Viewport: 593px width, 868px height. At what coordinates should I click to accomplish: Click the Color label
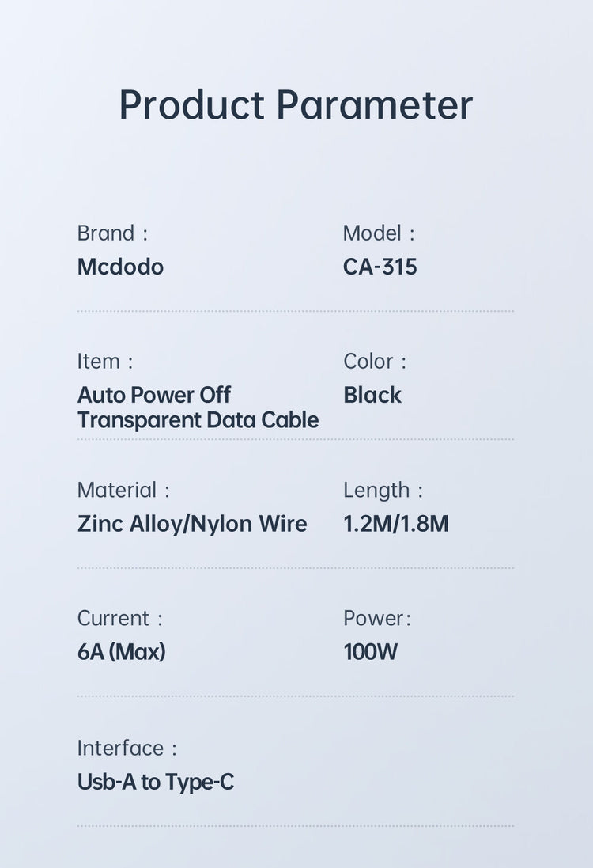(x=368, y=362)
